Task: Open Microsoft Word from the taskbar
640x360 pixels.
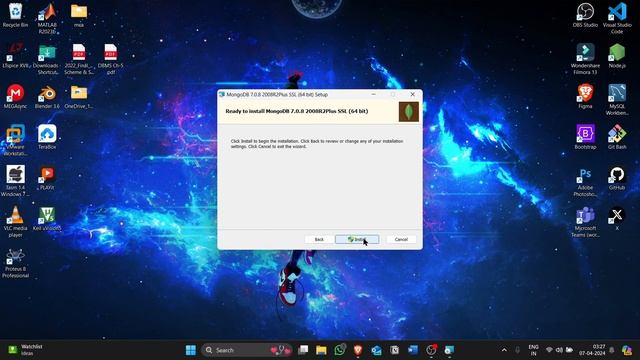Action: [413, 350]
